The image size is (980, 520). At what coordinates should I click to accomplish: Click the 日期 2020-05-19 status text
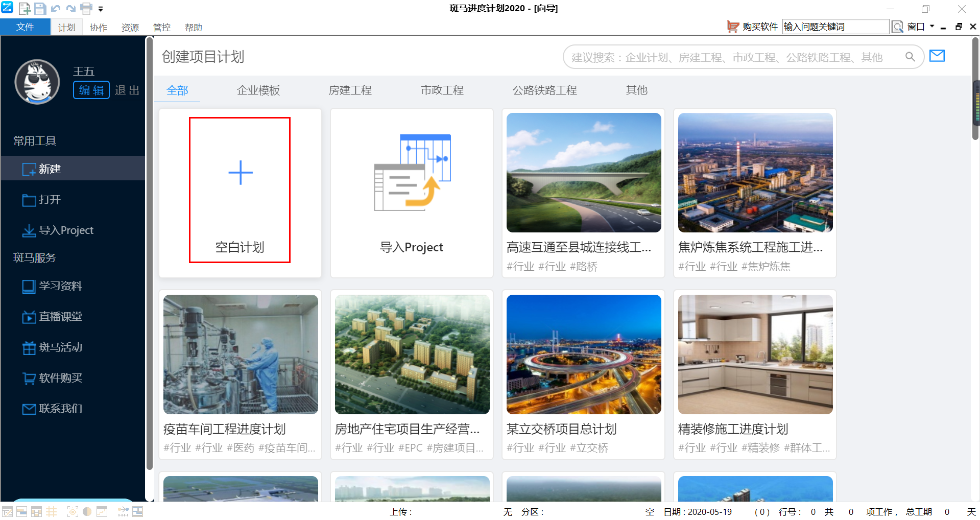[x=698, y=512]
